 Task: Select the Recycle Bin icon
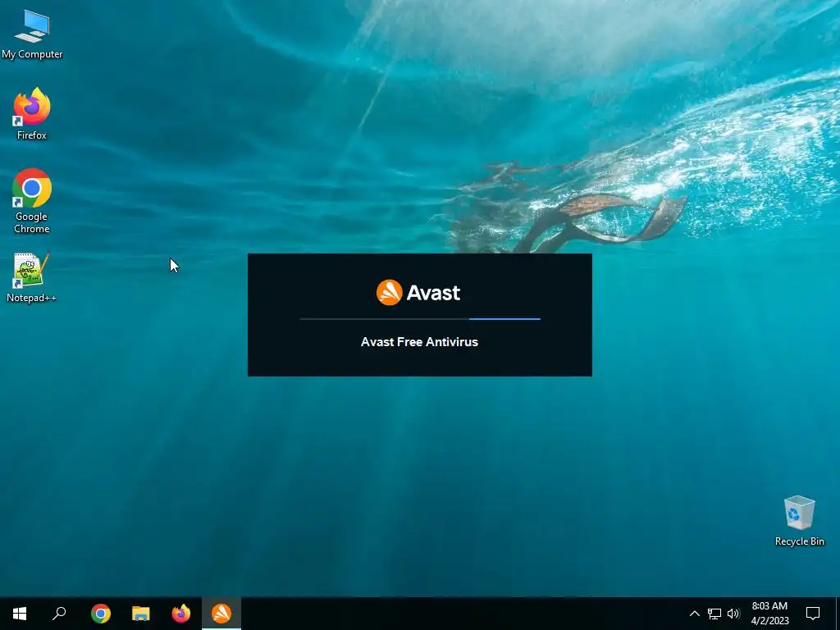pos(799,521)
